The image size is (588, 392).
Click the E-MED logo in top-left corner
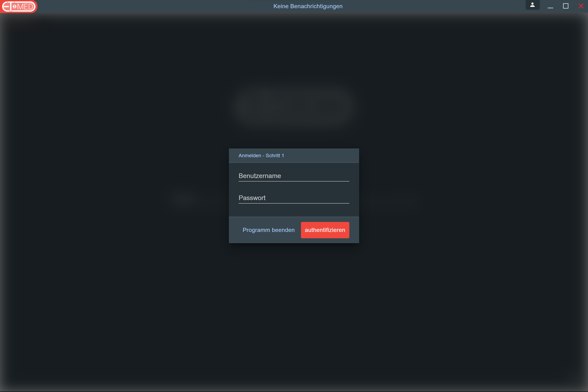pyautogui.click(x=19, y=7)
